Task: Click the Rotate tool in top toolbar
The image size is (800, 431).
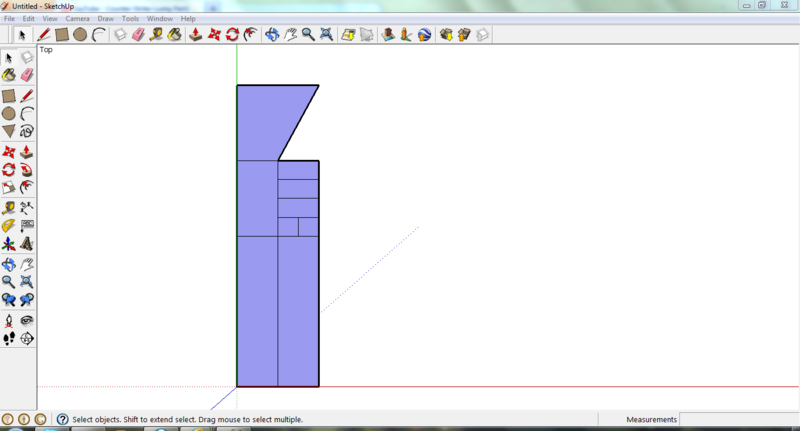Action: coord(232,34)
